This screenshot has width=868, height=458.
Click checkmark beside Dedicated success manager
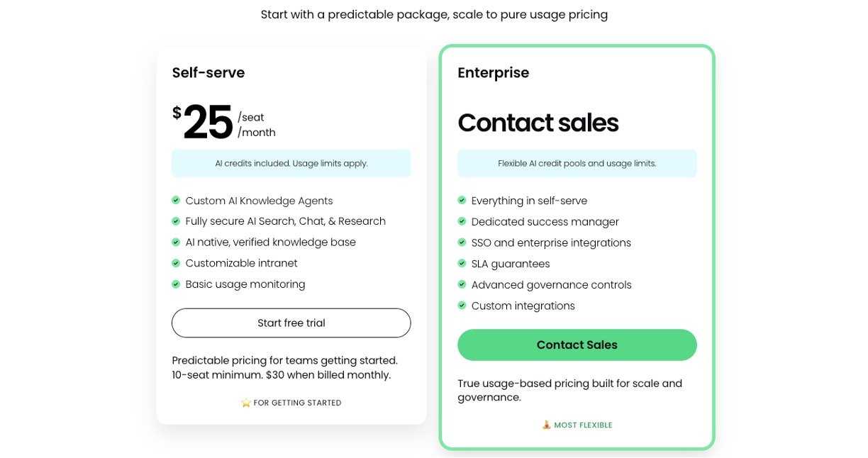(x=462, y=222)
